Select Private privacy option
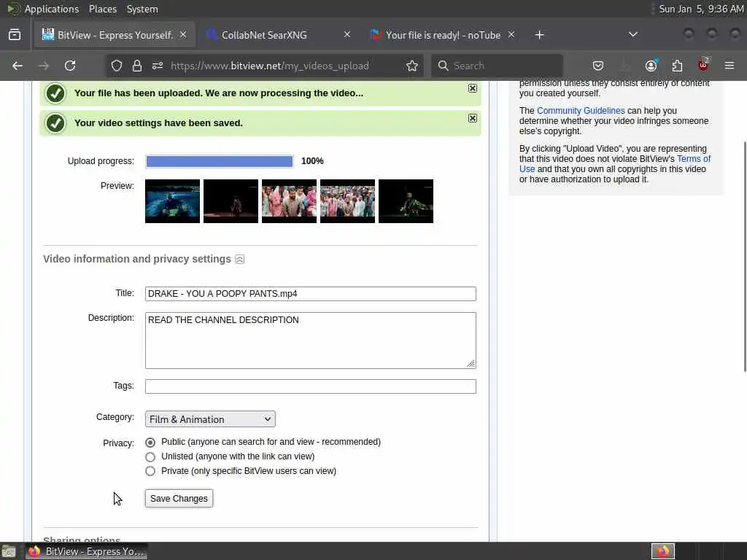The width and height of the screenshot is (747, 560). [x=150, y=472]
